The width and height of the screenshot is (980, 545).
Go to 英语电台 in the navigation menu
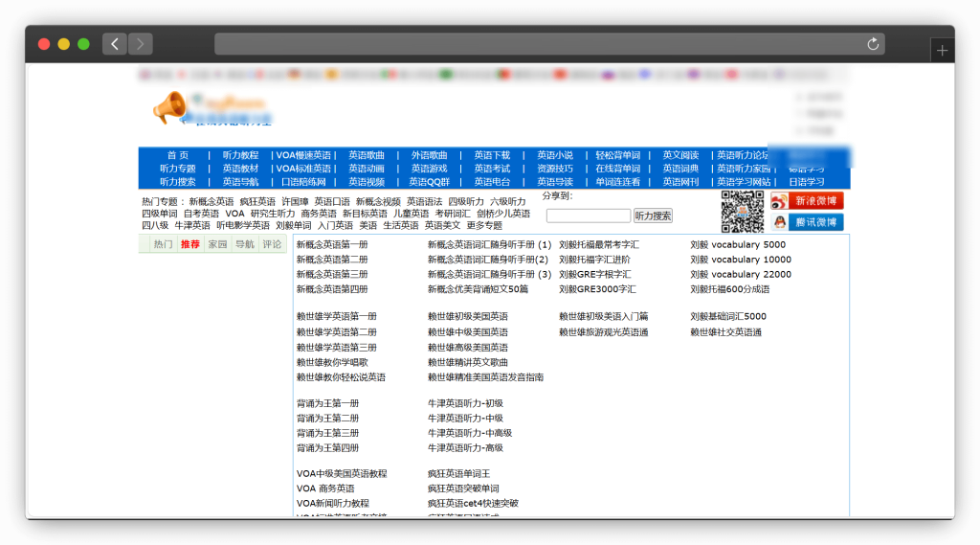[x=492, y=182]
